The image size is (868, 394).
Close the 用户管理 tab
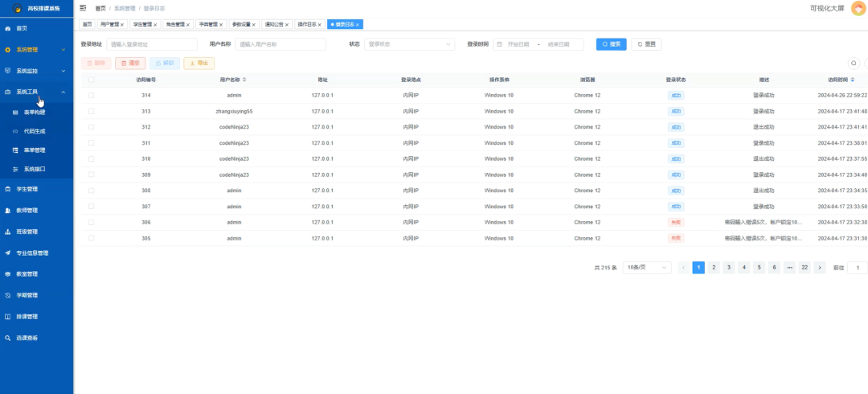(122, 25)
